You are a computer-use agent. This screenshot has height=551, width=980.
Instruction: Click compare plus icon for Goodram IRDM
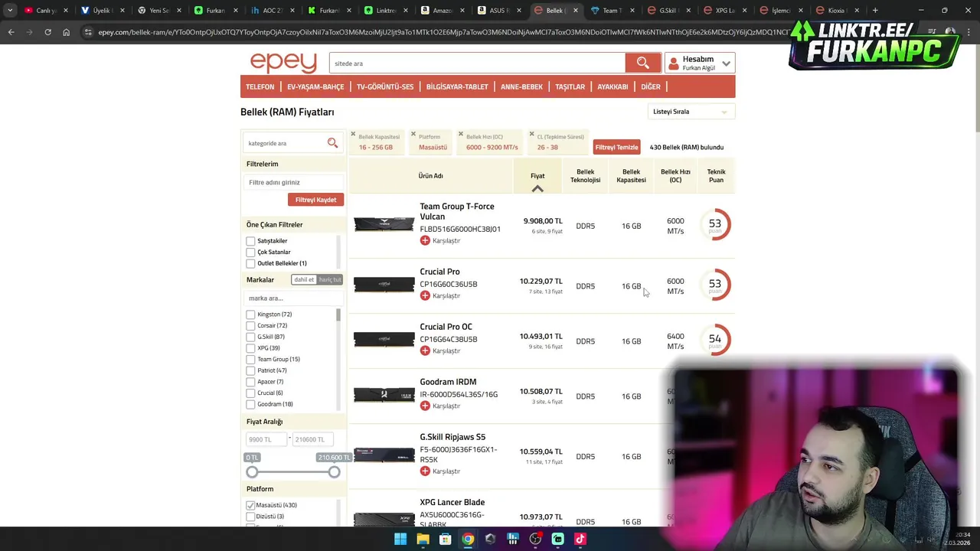point(425,406)
